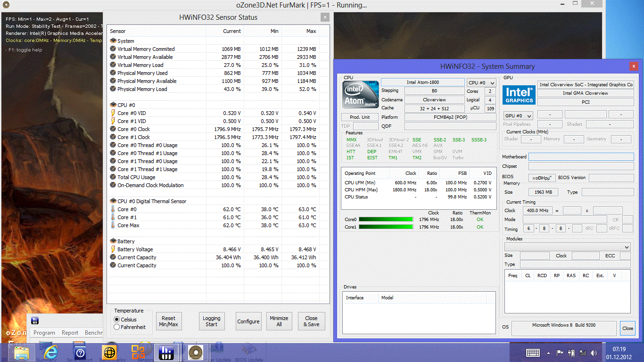
Task: Open the Microsoft Office taskbar icon
Action: point(138,353)
